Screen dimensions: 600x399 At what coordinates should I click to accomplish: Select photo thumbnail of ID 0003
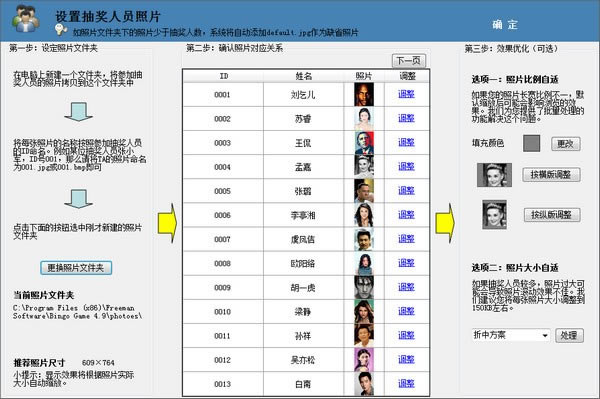(x=364, y=143)
